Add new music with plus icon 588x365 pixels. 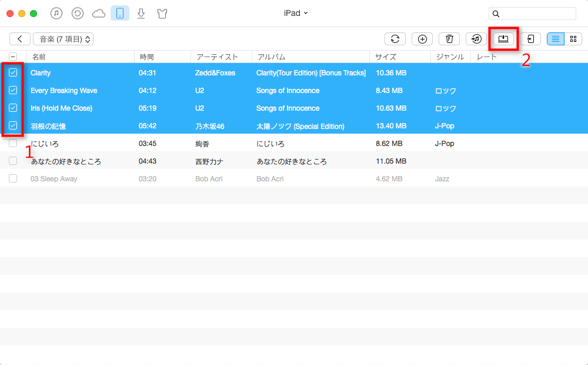pos(422,39)
